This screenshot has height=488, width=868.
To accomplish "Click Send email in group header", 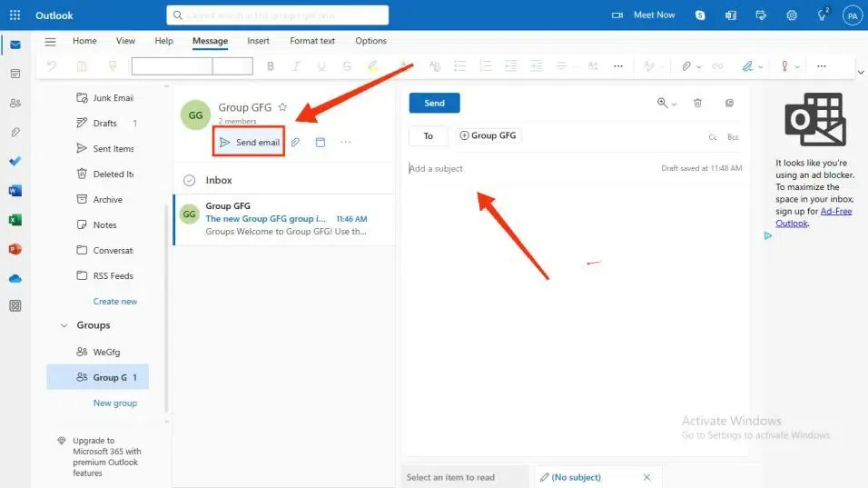I will click(x=249, y=143).
